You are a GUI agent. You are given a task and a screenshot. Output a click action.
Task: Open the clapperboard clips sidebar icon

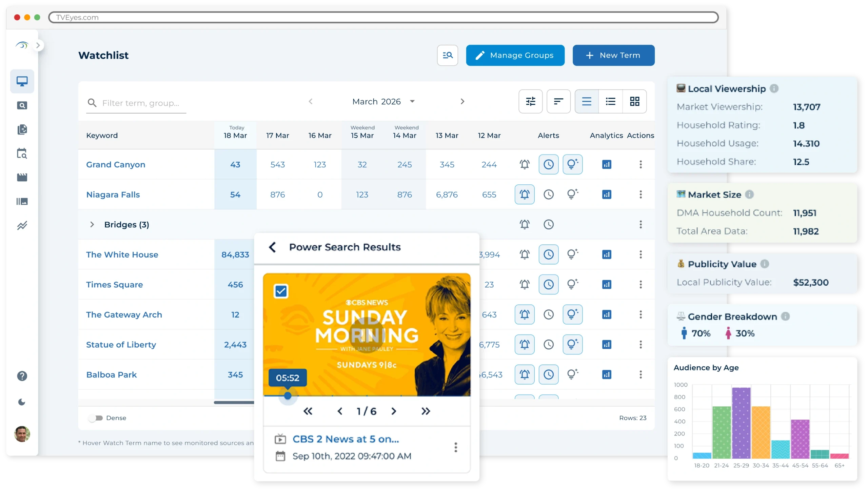tap(22, 177)
